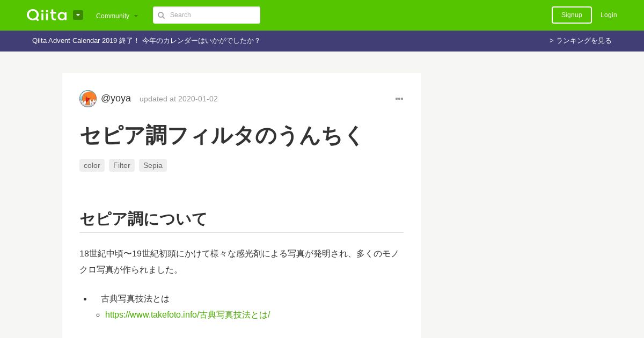Click the ランキングを見る link

(x=581, y=41)
